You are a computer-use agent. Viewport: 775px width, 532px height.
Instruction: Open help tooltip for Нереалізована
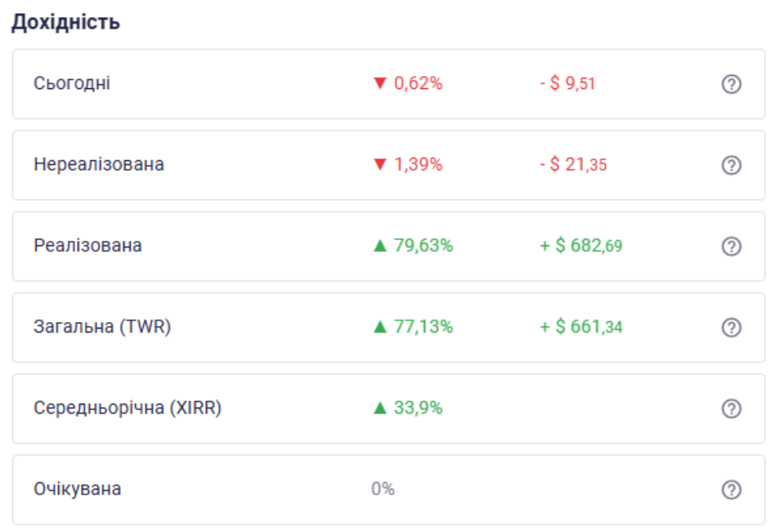(x=732, y=165)
